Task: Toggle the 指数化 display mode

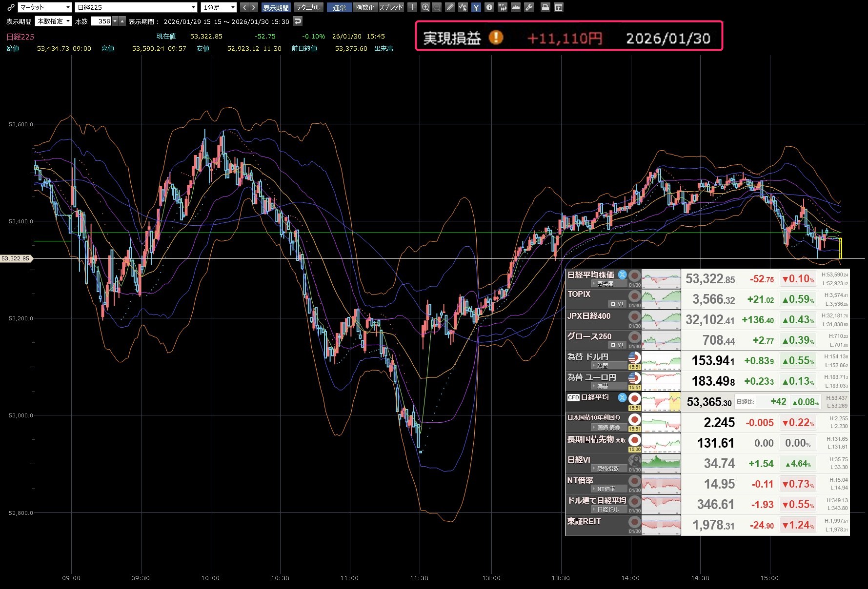Action: (364, 7)
